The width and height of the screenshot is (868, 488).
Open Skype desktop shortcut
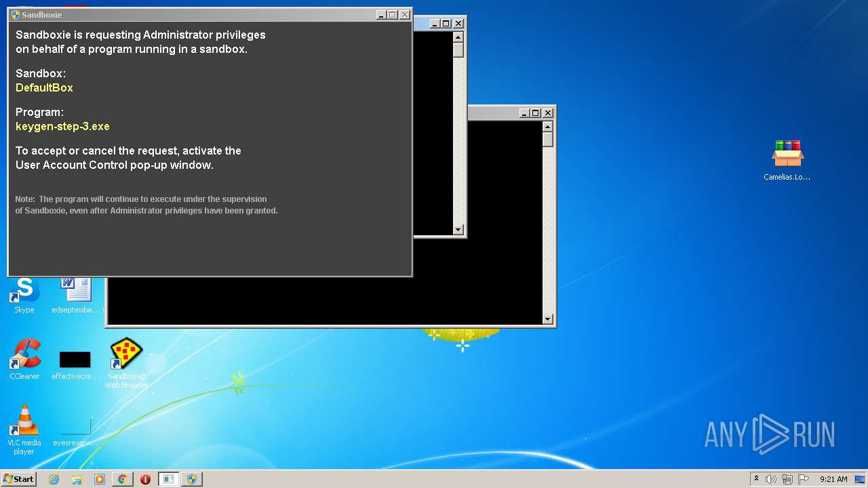click(24, 296)
